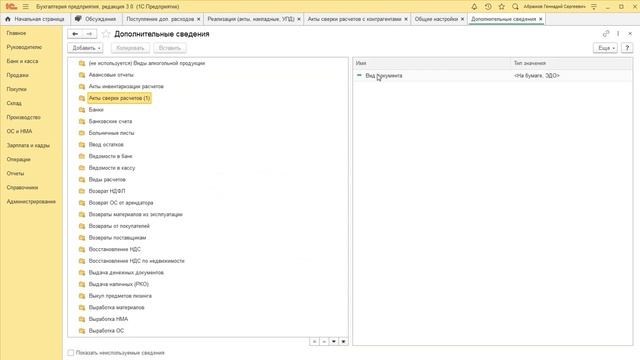Open help with the question mark button

click(x=627, y=48)
